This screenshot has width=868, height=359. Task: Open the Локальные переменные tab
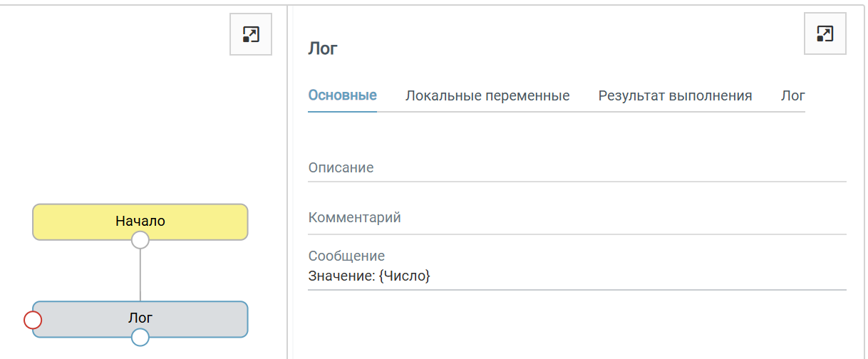(487, 95)
